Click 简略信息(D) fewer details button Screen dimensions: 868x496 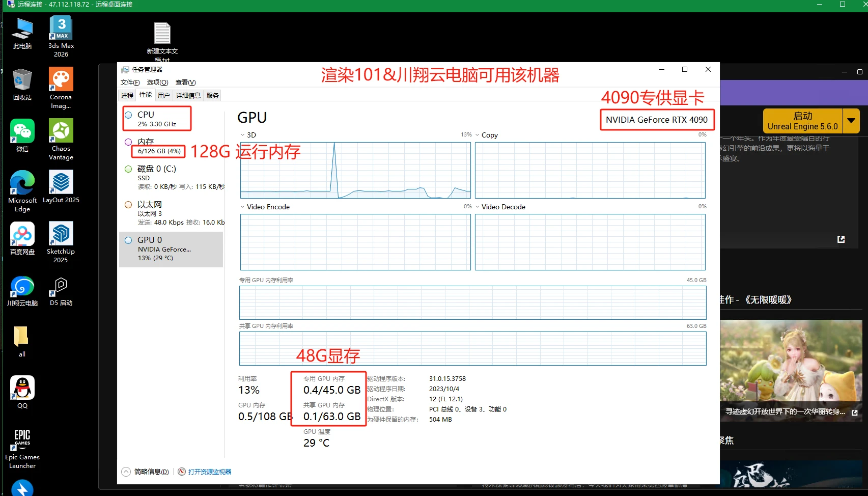click(x=151, y=472)
